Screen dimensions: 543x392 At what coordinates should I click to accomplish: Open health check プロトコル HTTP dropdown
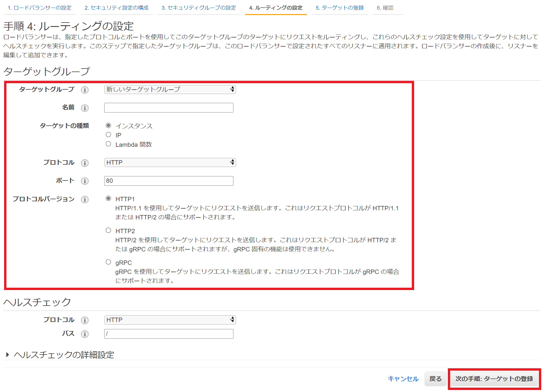tap(170, 320)
